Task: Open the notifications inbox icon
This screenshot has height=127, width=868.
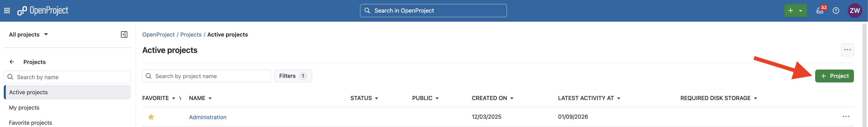Action: (820, 11)
